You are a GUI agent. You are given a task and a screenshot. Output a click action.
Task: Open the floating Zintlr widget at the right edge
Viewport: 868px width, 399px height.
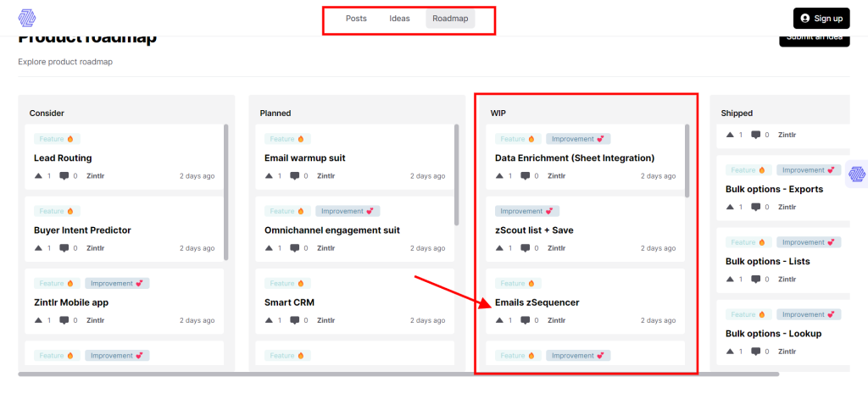(857, 175)
